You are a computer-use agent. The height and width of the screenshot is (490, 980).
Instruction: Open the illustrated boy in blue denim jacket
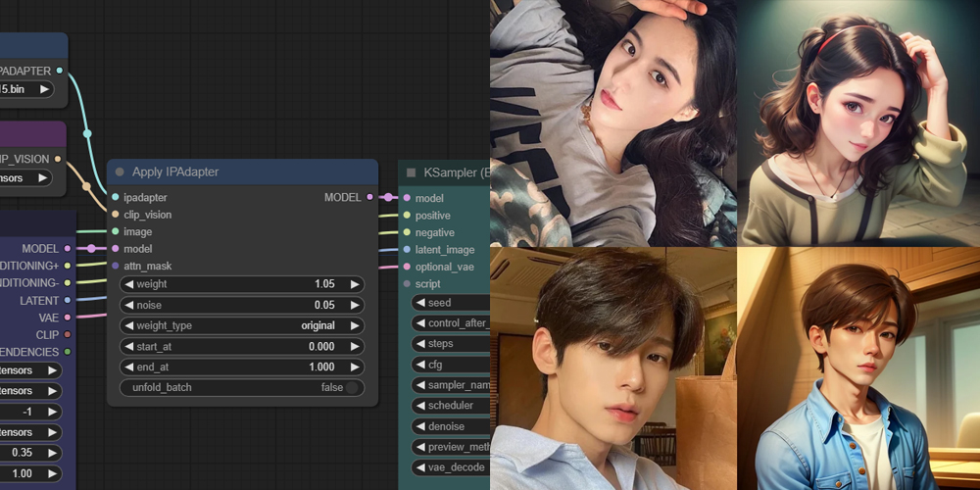tap(858, 368)
